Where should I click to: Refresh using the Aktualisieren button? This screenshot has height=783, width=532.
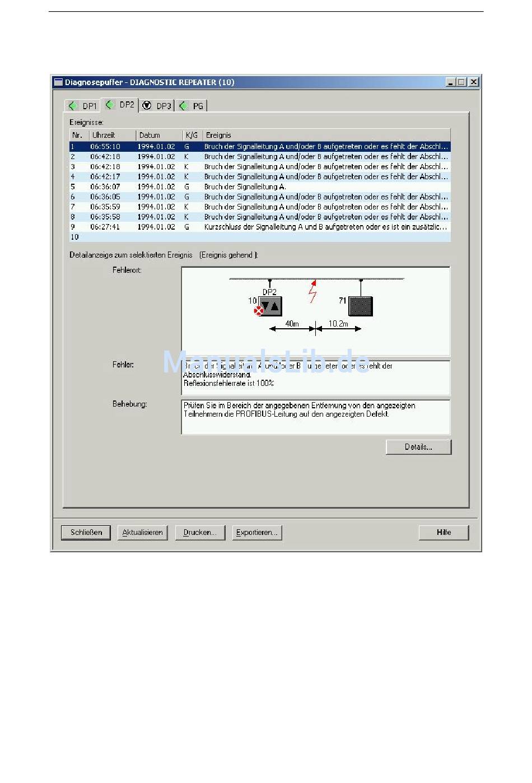point(142,533)
